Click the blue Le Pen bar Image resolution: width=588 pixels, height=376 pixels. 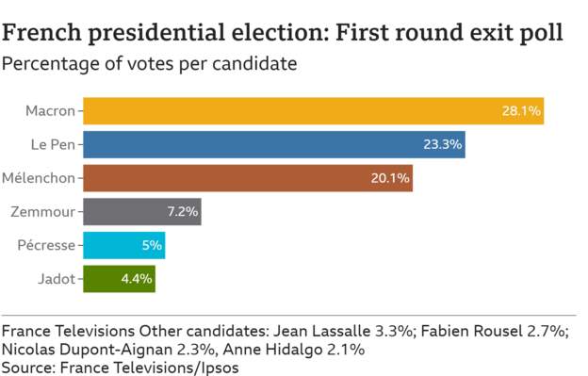(x=274, y=144)
